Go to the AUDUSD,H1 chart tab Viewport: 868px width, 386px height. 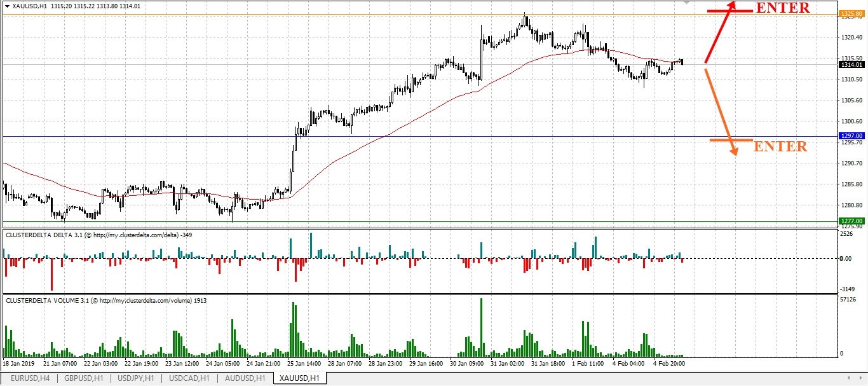tap(245, 378)
